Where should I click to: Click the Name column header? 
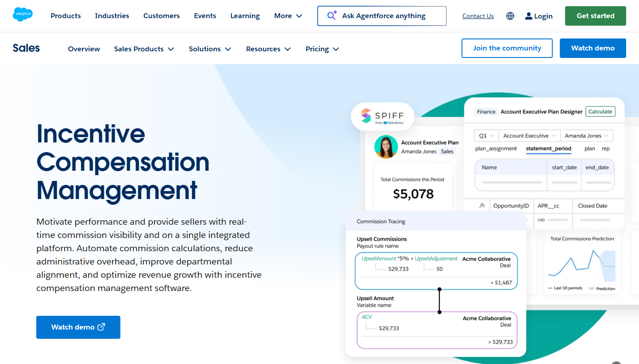pyautogui.click(x=489, y=168)
